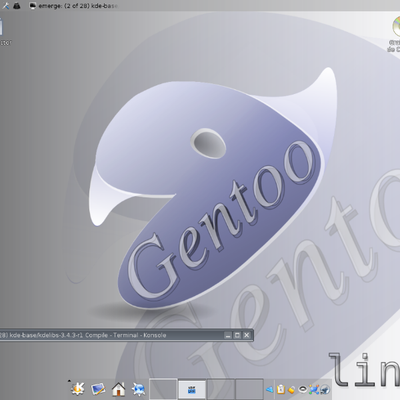Select the emerge kde-base taskbar entry

(73, 6)
